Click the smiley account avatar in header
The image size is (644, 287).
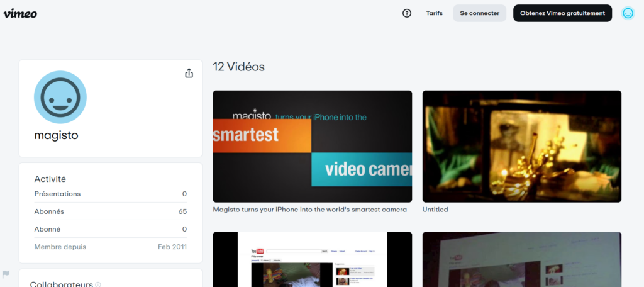click(628, 13)
